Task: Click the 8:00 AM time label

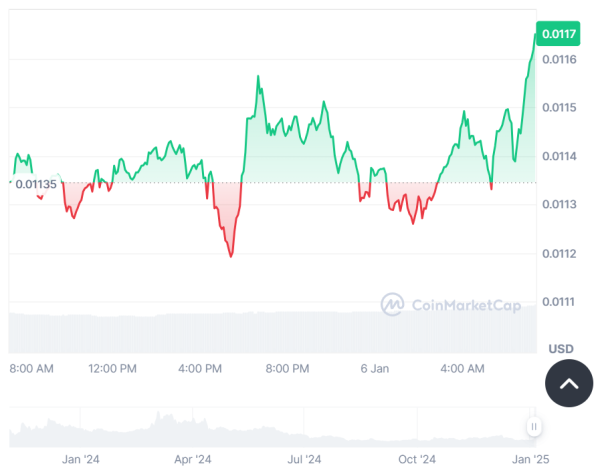Action: 31,368
